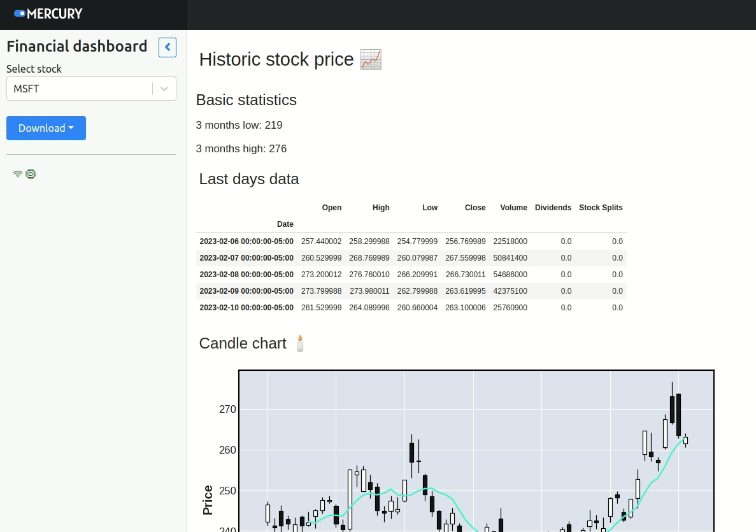Click the wifi connection status icon in sidebar
This screenshot has height=532, width=756.
point(17,173)
